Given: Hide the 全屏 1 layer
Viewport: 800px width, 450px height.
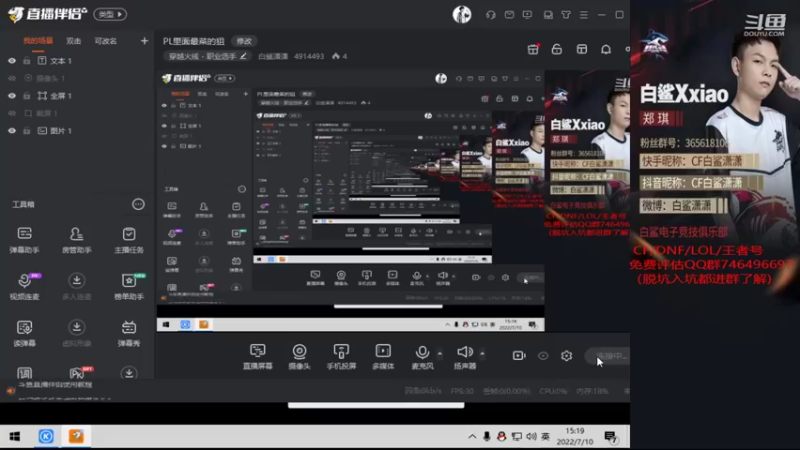Looking at the screenshot, I should [12, 96].
